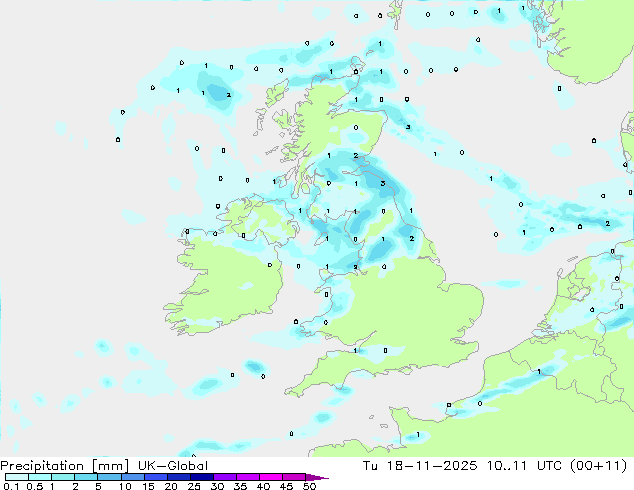Click the "Precipitation [mm]" title text
Screen dimensions: 634x490
64,466
